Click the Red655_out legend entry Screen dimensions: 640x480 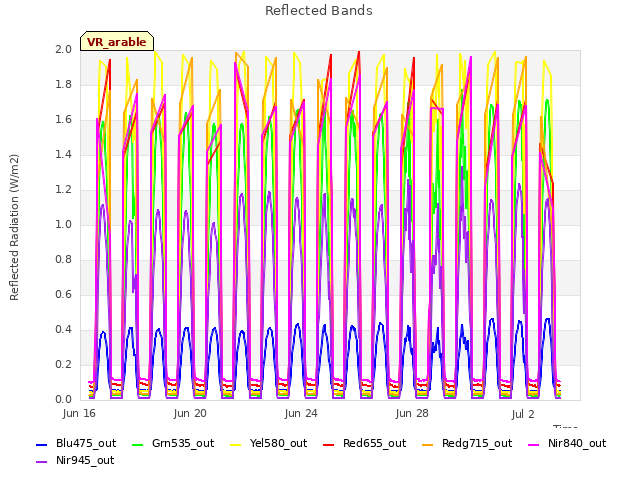tap(364, 444)
